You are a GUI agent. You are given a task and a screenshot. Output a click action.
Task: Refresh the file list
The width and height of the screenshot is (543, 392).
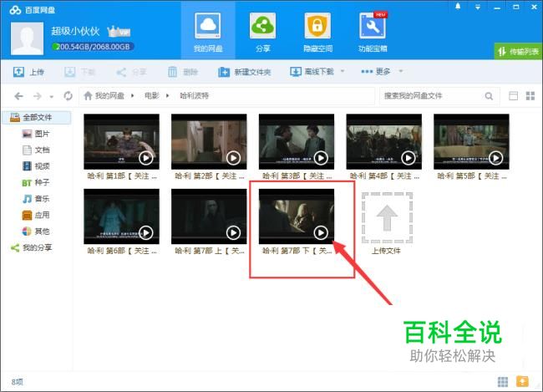point(69,95)
